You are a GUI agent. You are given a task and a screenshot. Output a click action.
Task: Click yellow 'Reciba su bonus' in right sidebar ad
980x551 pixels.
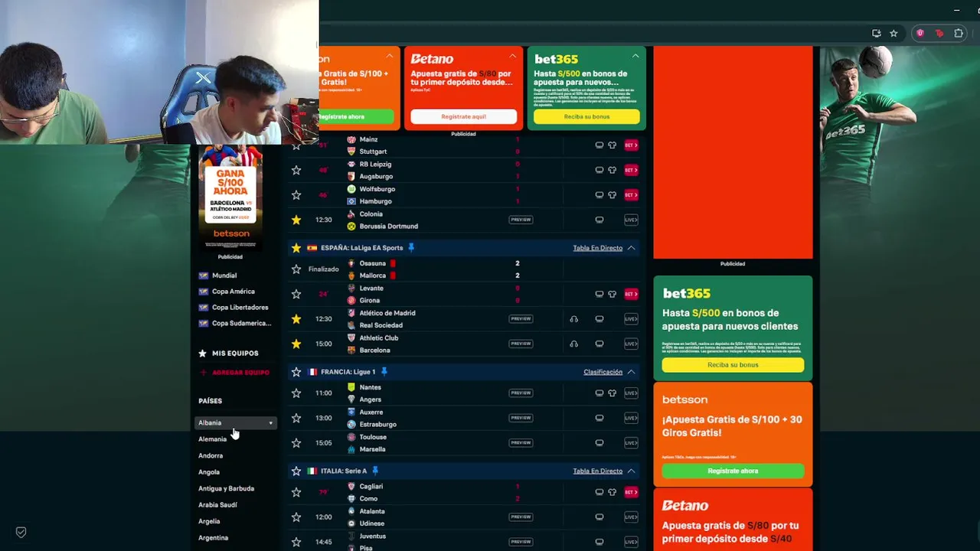pos(733,365)
